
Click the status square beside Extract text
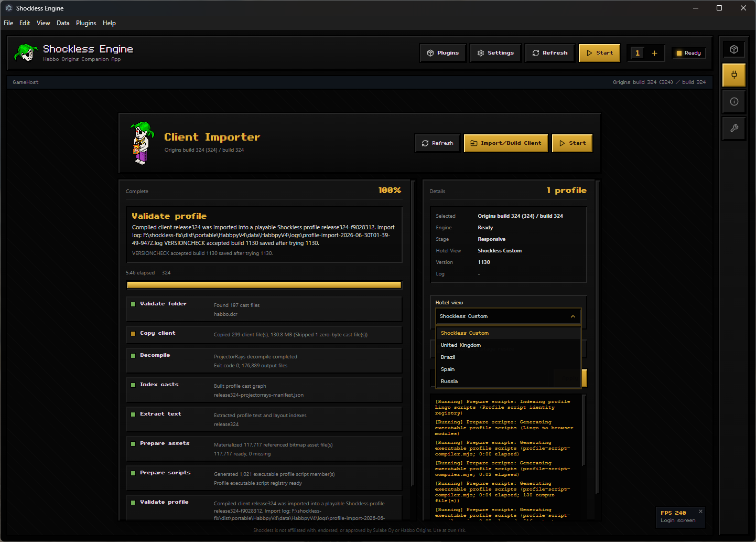click(133, 415)
